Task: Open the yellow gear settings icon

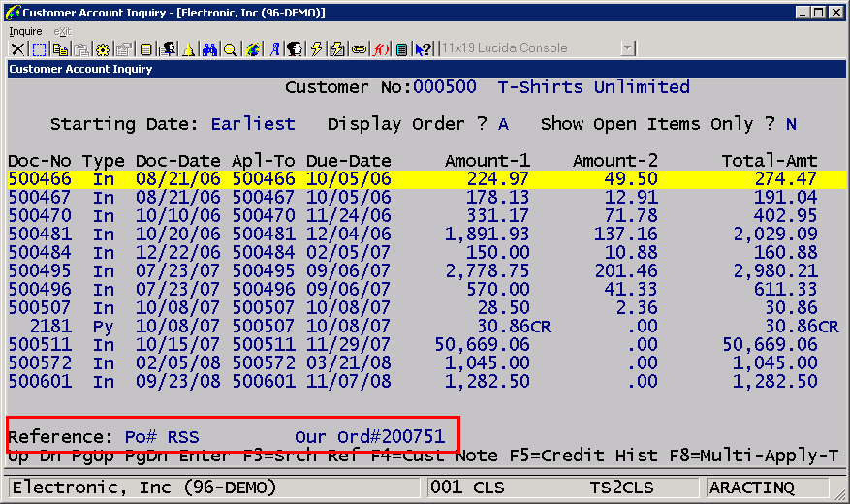Action: (103, 49)
